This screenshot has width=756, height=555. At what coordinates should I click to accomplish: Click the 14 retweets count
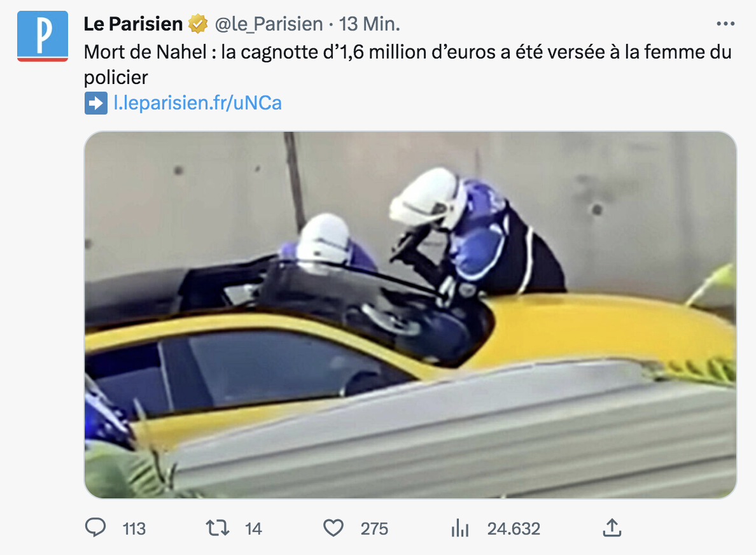click(x=253, y=528)
